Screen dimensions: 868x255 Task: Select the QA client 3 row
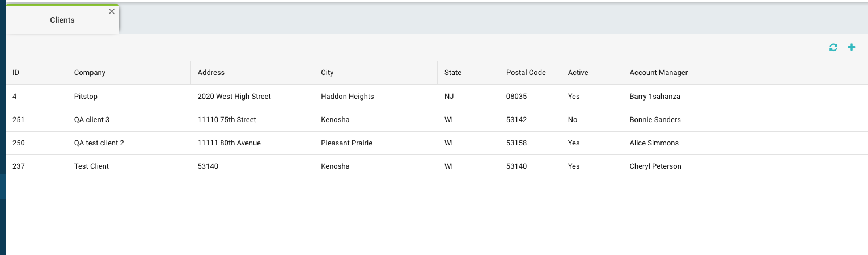(x=437, y=120)
